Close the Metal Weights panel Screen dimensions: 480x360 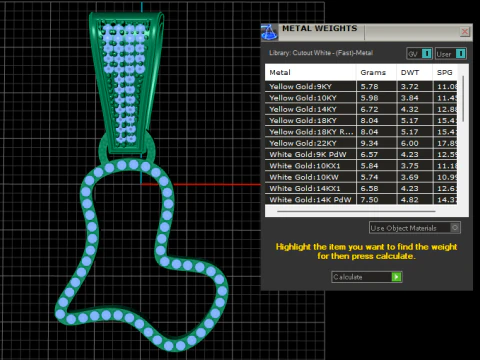465,32
